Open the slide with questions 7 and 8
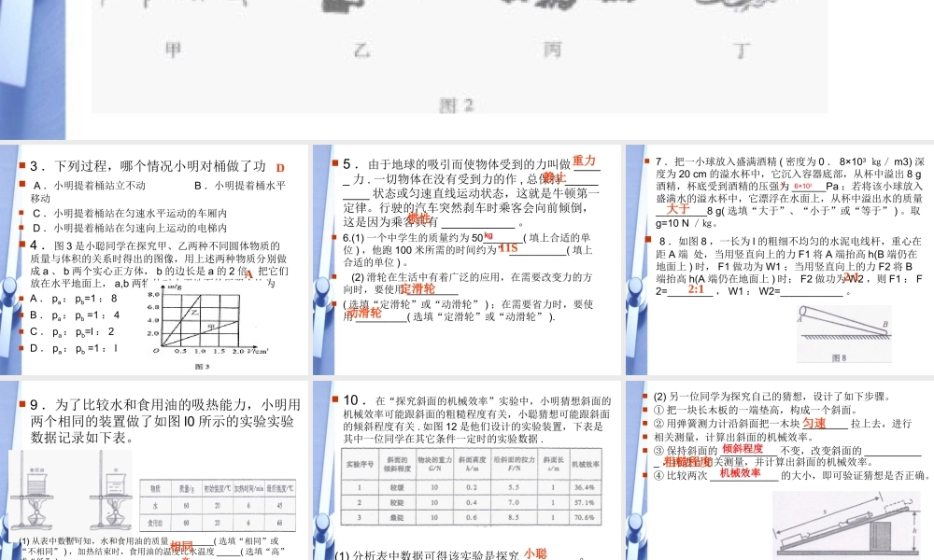The width and height of the screenshot is (934, 560). click(780, 260)
